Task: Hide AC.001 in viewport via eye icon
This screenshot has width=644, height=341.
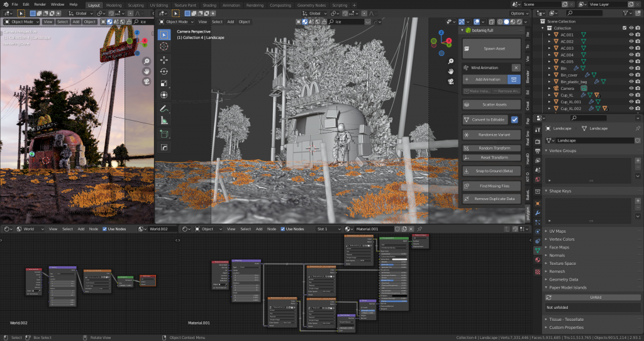Action: click(x=631, y=35)
